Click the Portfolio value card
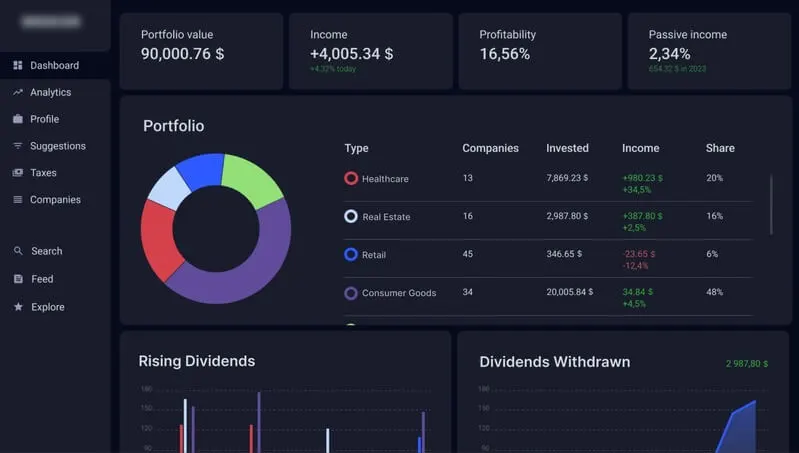The height and width of the screenshot is (453, 799). point(201,51)
